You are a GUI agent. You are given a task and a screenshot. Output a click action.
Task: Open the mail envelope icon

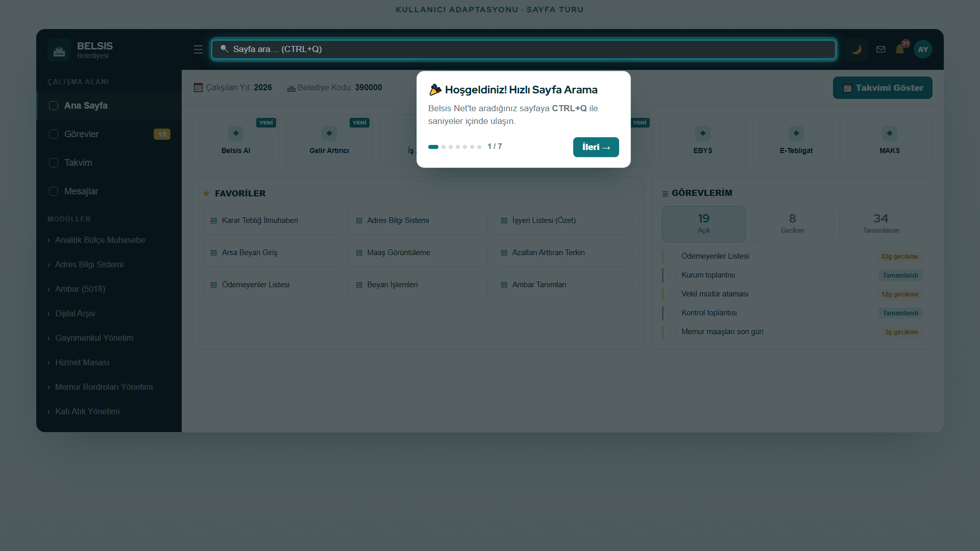(x=880, y=49)
